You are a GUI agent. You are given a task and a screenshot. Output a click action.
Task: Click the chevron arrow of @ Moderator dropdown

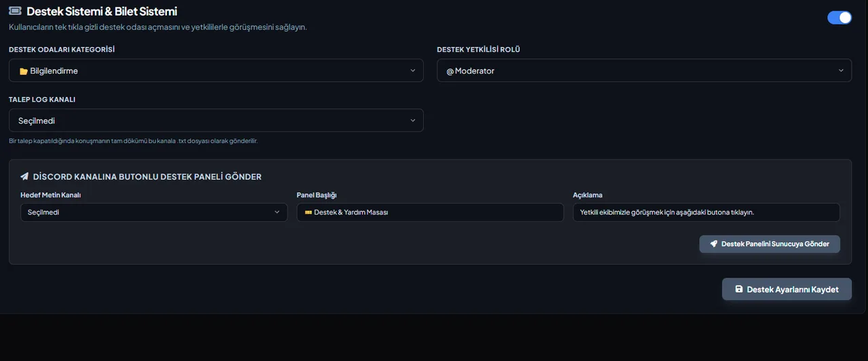pos(841,71)
